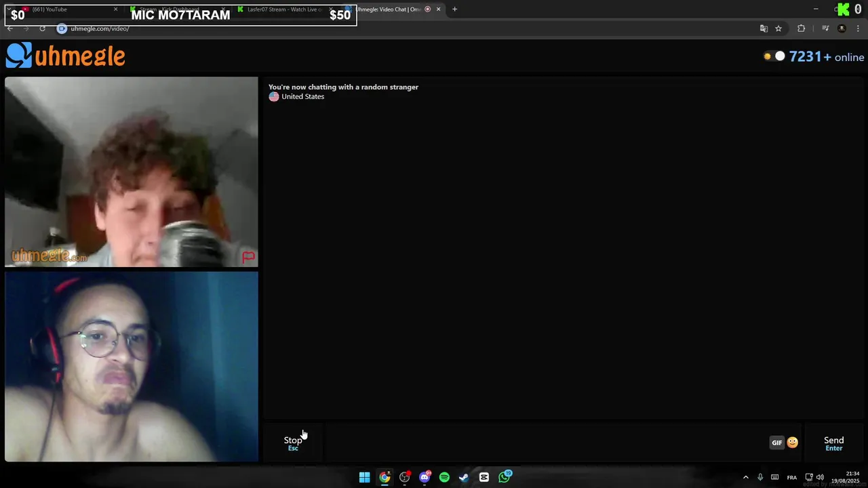Open a new browser tab
The image size is (868, 488).
(454, 9)
